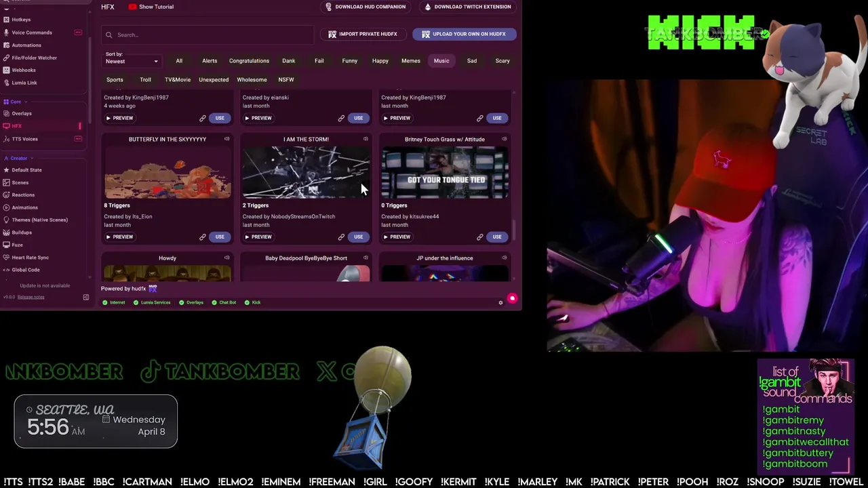Select the Music category filter

click(x=441, y=61)
